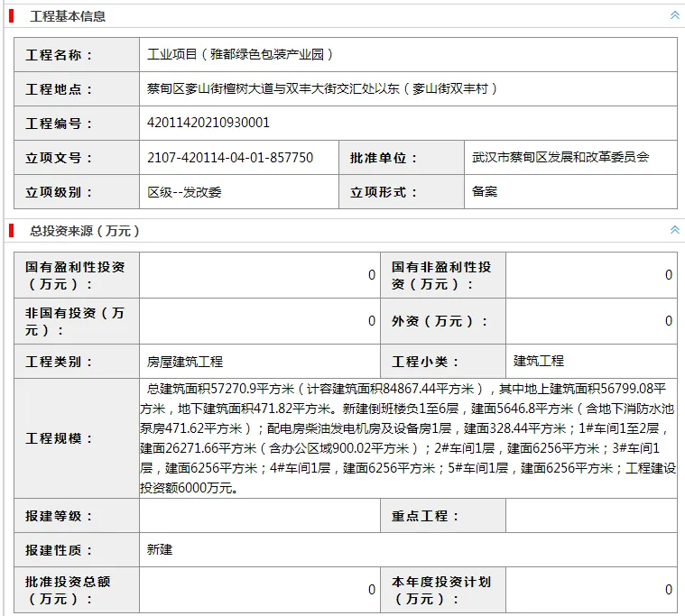
Task: Click the 工程规模 description paragraph
Action: pos(408,438)
